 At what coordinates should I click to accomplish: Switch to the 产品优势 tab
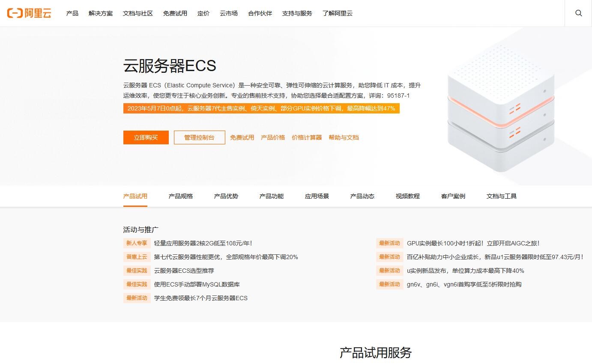226,196
